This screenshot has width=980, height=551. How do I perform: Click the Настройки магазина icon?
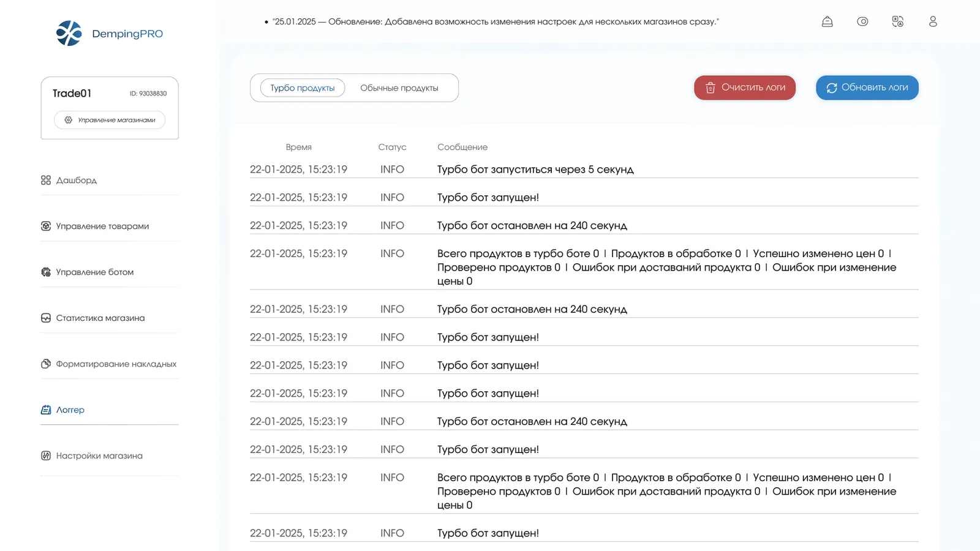tap(46, 455)
